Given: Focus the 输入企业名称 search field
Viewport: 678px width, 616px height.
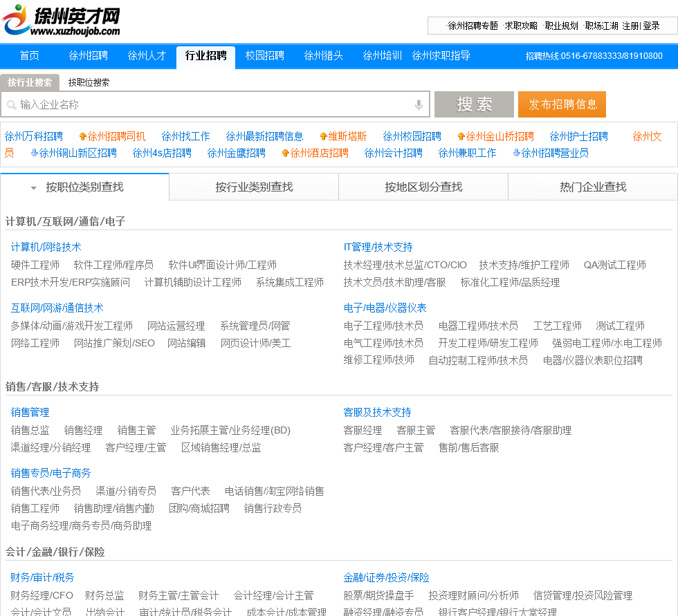Looking at the screenshot, I should click(x=215, y=104).
